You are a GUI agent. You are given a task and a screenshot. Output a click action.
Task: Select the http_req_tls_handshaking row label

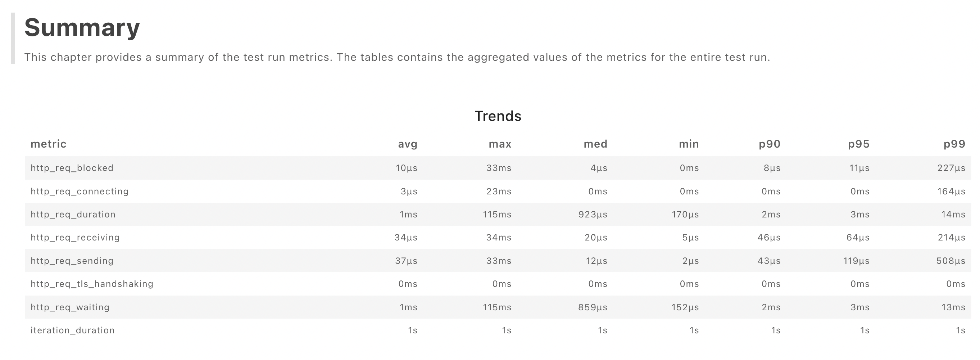pyautogui.click(x=92, y=284)
